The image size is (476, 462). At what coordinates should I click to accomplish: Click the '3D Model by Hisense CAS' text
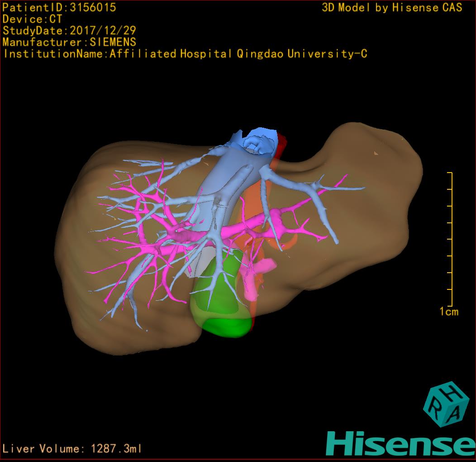click(x=392, y=8)
